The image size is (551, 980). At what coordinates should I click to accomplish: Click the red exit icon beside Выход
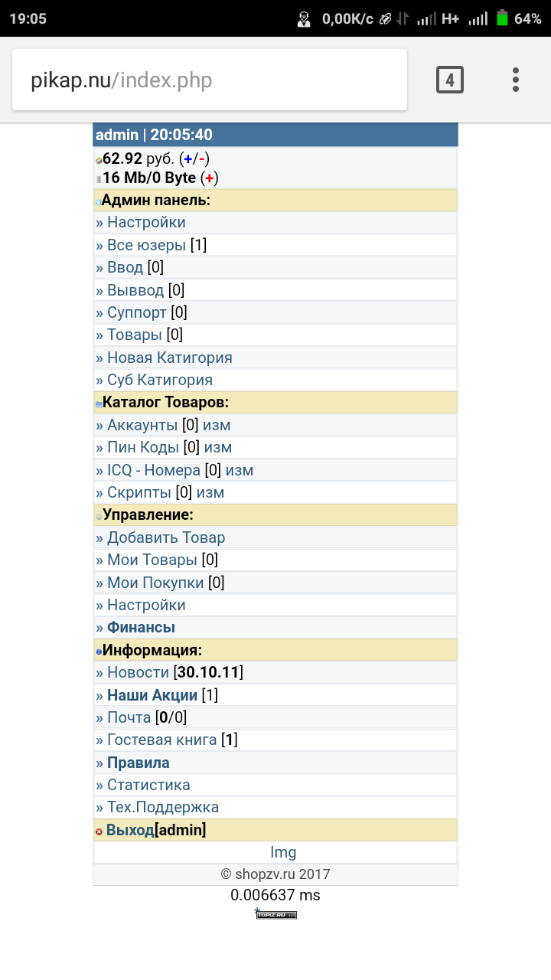(x=99, y=831)
